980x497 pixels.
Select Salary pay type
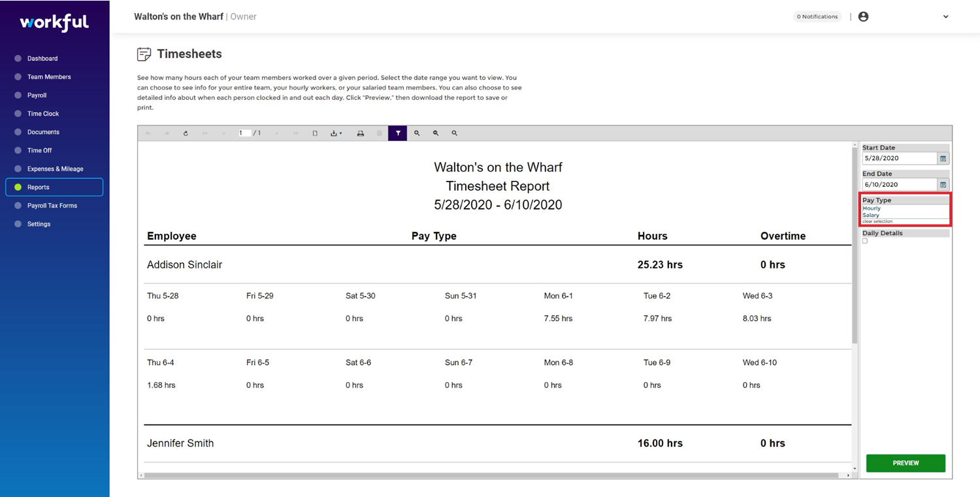coord(871,215)
